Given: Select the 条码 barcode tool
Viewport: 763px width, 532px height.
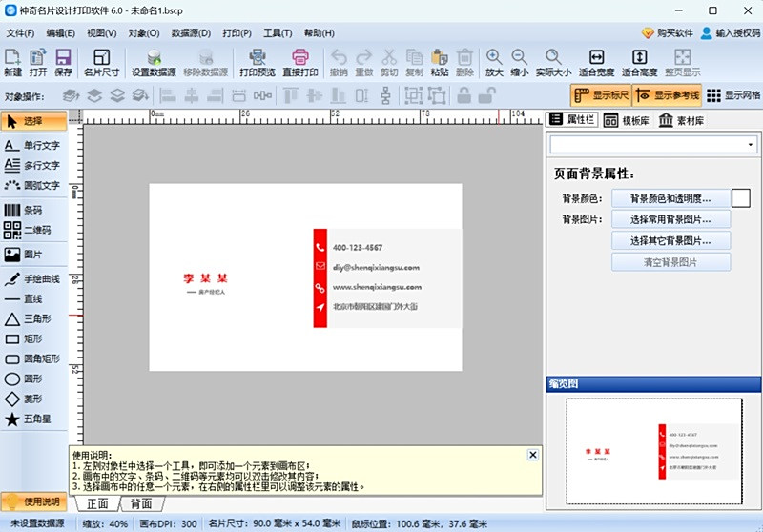Looking at the screenshot, I should [29, 210].
